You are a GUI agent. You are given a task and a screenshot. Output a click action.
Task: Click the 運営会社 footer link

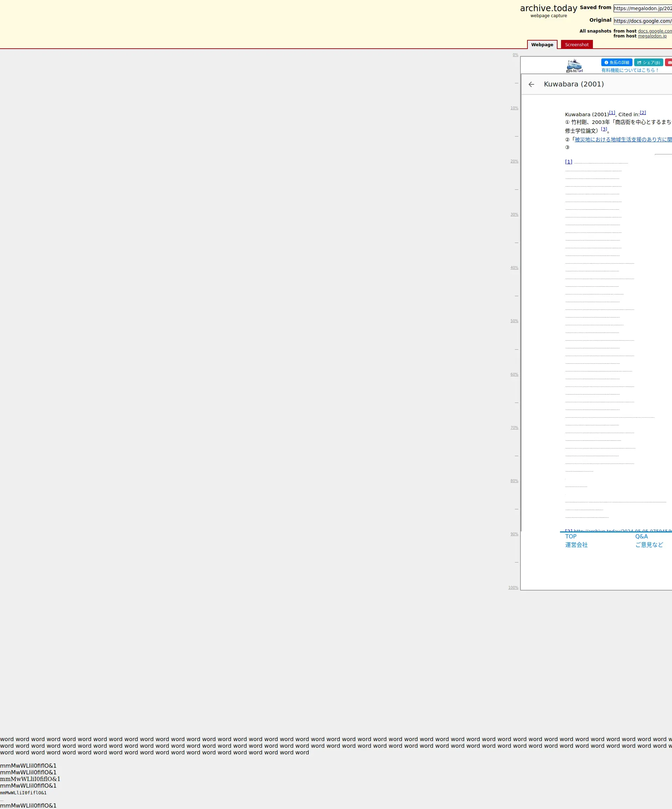tap(576, 545)
